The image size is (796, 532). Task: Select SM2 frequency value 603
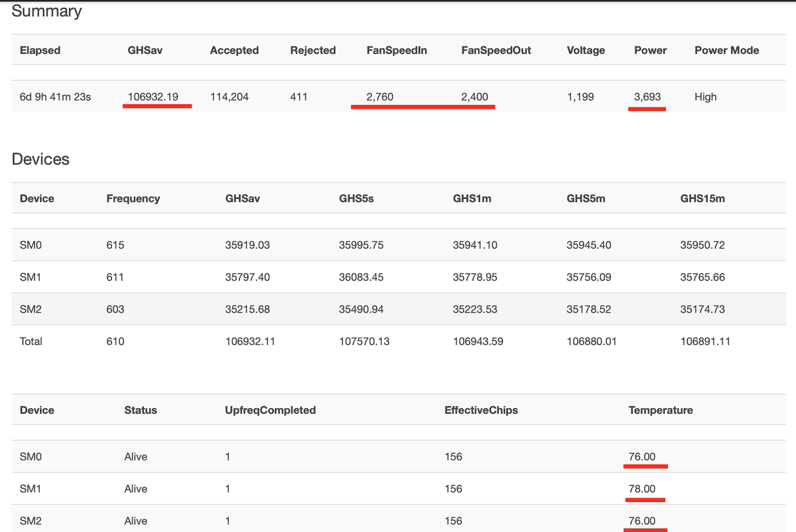coord(115,309)
